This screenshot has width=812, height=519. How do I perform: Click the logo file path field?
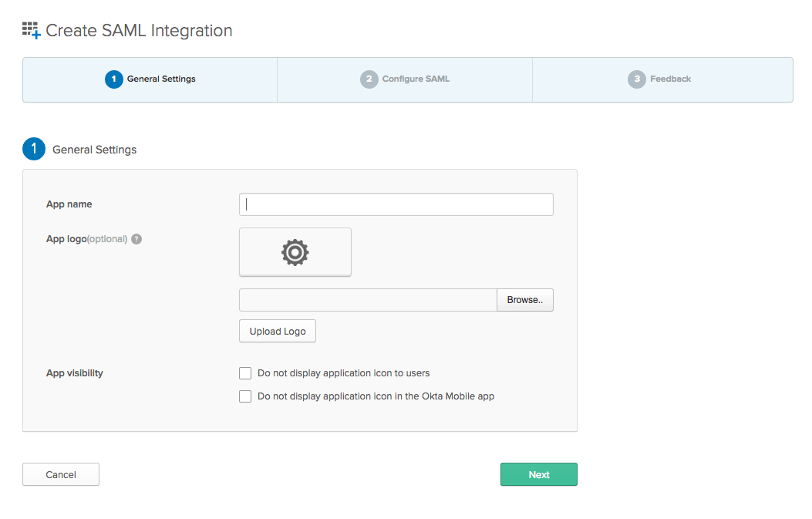(x=368, y=300)
